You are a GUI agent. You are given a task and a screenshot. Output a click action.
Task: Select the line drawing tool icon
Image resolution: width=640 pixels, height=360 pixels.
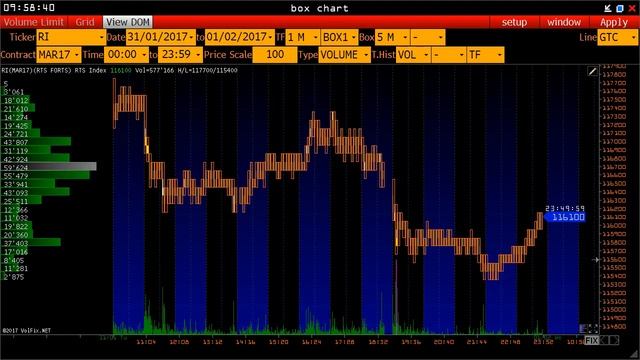tap(592, 72)
